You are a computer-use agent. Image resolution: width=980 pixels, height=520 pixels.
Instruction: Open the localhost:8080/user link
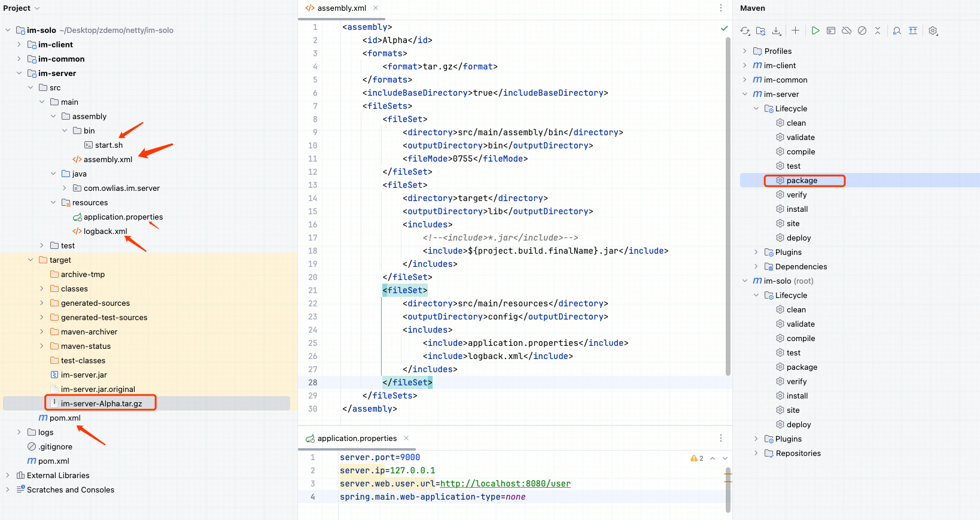coord(505,484)
